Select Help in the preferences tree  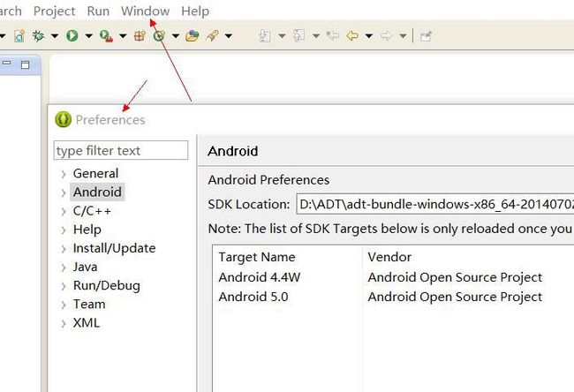[x=87, y=230]
